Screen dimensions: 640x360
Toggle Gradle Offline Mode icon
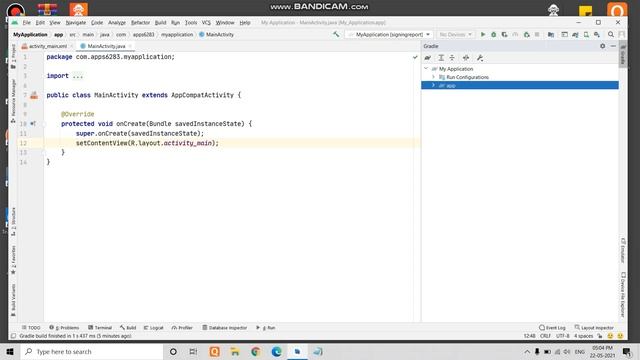pyautogui.click(x=466, y=58)
